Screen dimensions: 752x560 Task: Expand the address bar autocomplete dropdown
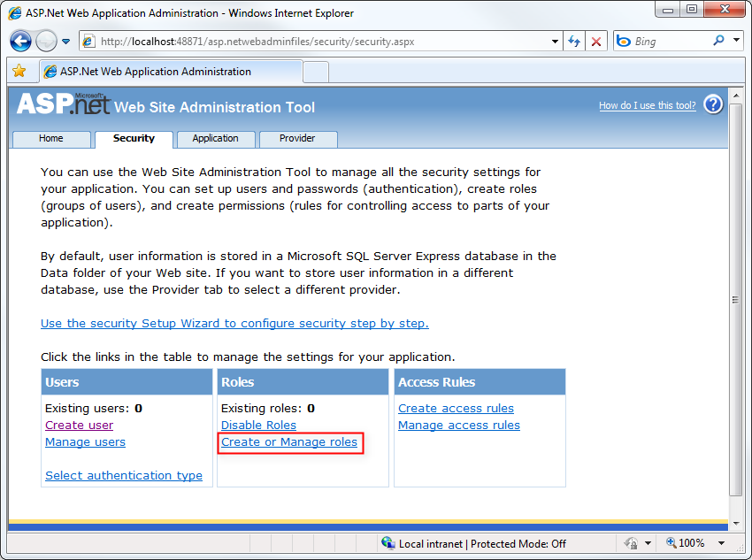coord(555,42)
